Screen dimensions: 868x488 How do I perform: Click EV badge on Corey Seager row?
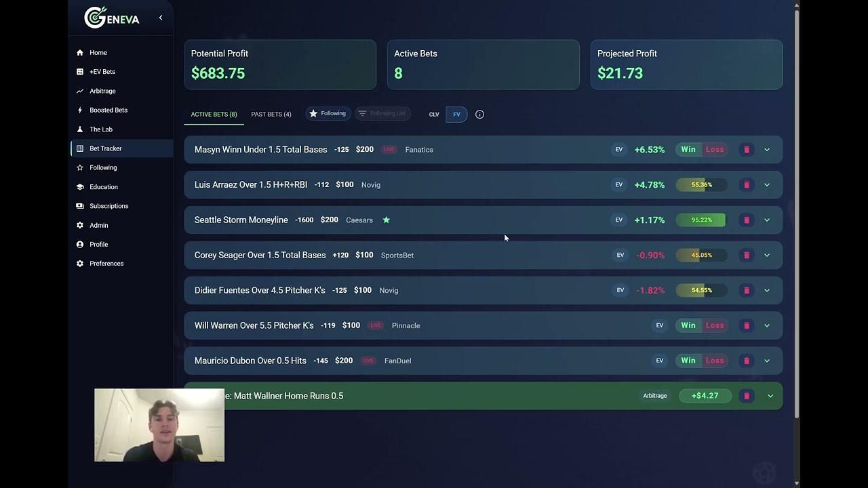point(620,256)
